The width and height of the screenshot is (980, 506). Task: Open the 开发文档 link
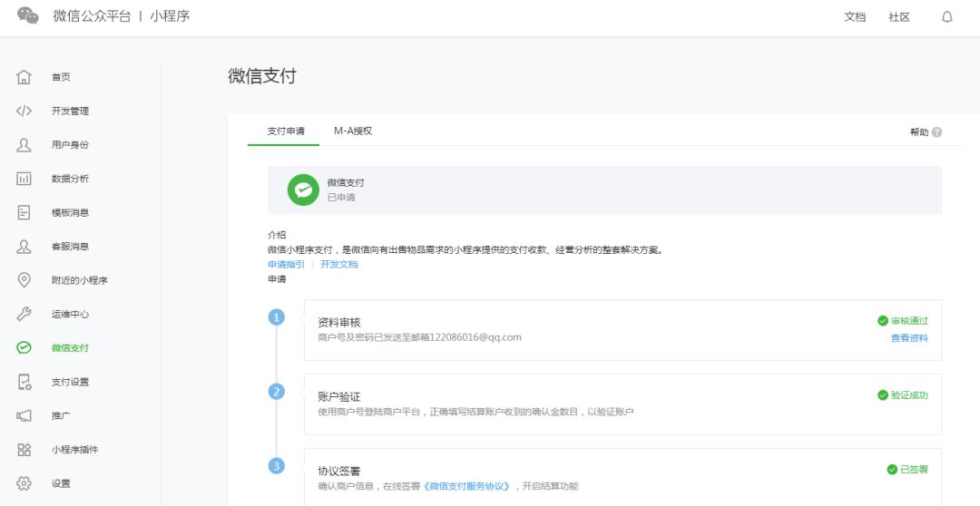click(x=339, y=264)
